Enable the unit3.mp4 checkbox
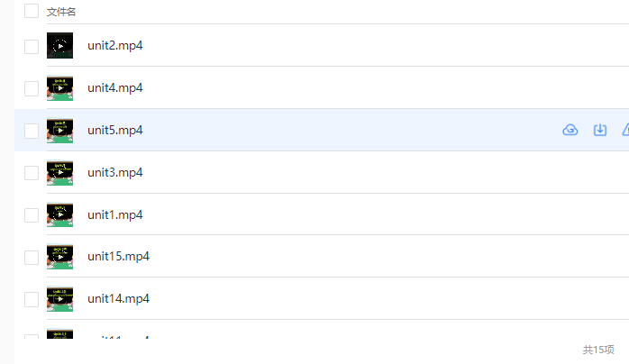 point(32,173)
